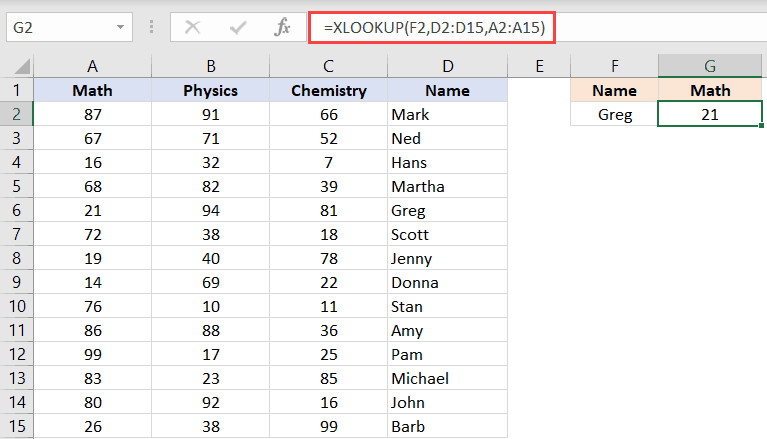Click the XLOOKUP formula in formula bar
This screenshot has height=439, width=767.
(434, 27)
